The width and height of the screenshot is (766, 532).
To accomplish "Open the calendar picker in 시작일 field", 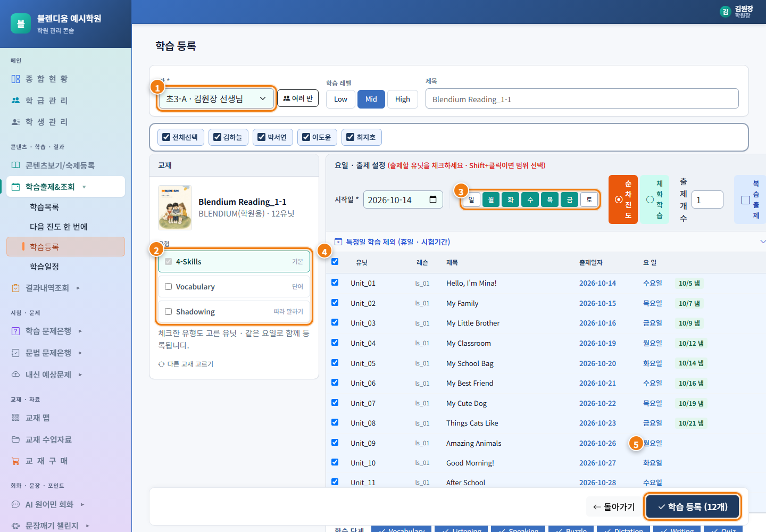I will 433,199.
